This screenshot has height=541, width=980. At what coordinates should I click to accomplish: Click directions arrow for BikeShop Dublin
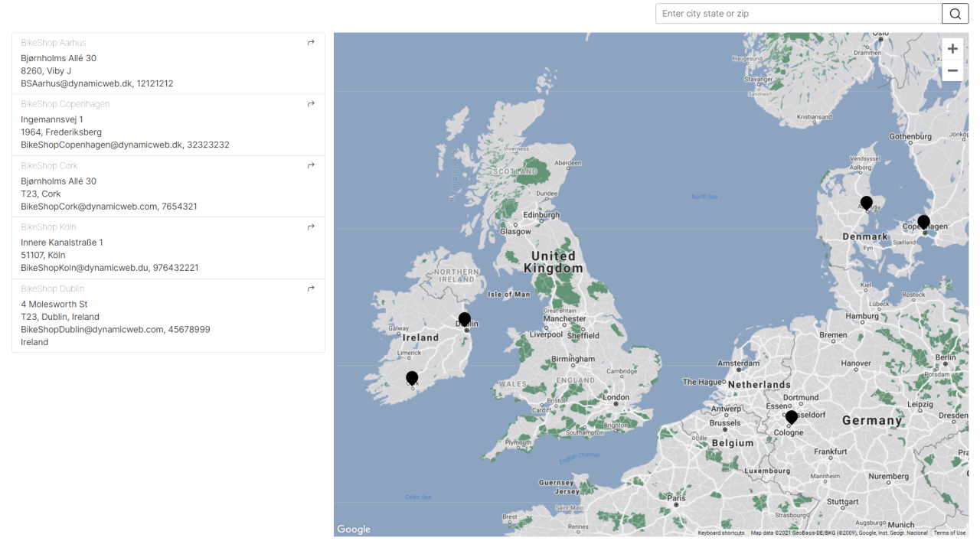click(311, 288)
